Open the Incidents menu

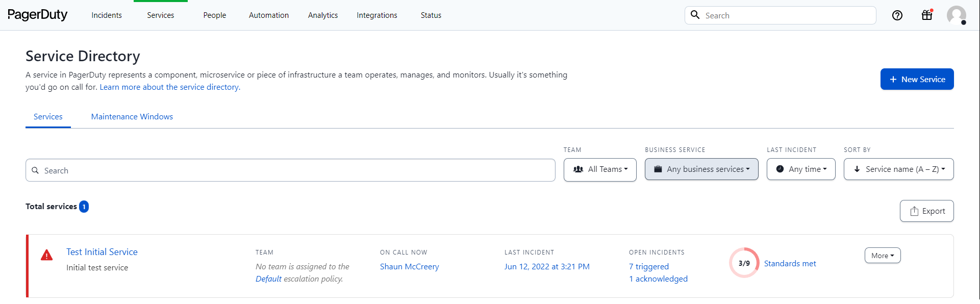tap(107, 15)
